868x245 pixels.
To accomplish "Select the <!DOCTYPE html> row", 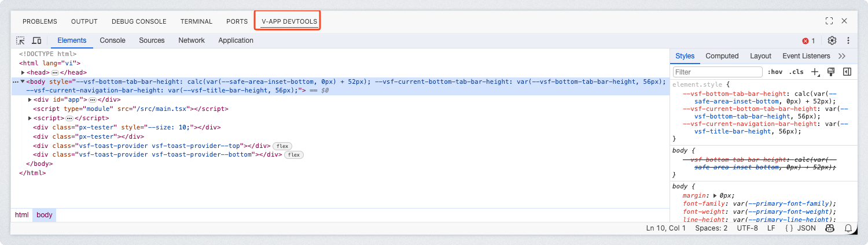I will pyautogui.click(x=47, y=54).
